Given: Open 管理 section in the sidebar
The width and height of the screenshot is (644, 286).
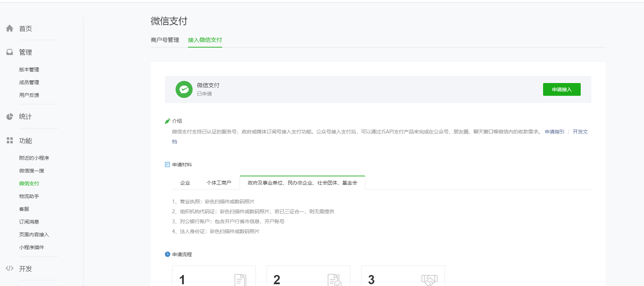Looking at the screenshot, I should pos(26,53).
